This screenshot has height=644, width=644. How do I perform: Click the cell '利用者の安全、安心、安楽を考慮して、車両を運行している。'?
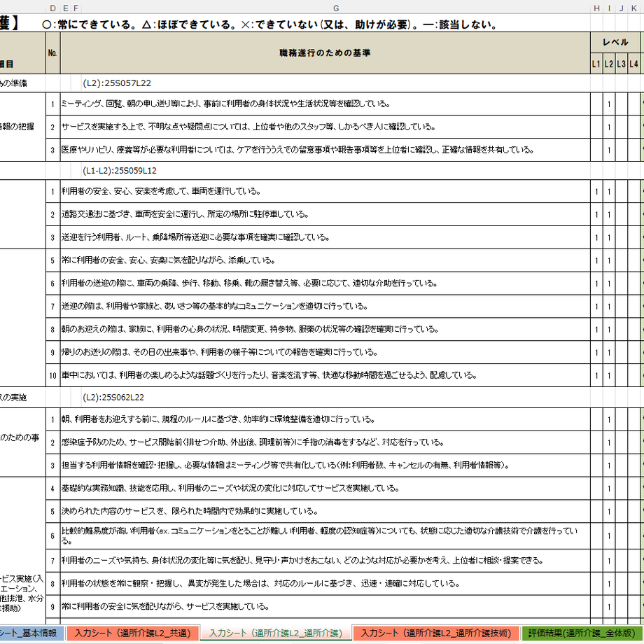tap(325, 191)
